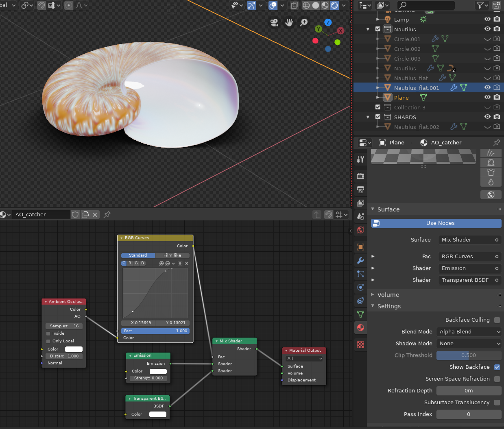Enable Screen Space Refraction checkbox
Image resolution: width=504 pixels, height=429 pixels.
click(497, 379)
